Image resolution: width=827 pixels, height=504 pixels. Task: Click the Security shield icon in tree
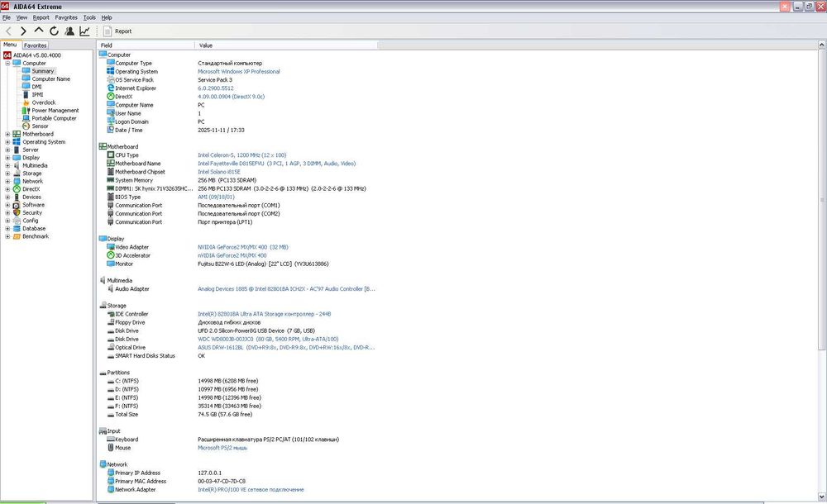coord(17,213)
